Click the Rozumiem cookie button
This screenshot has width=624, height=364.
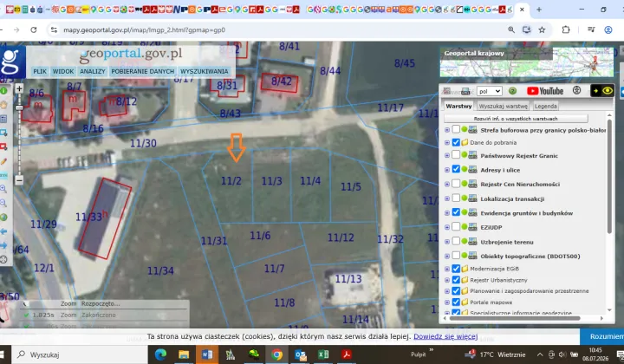[602, 336]
